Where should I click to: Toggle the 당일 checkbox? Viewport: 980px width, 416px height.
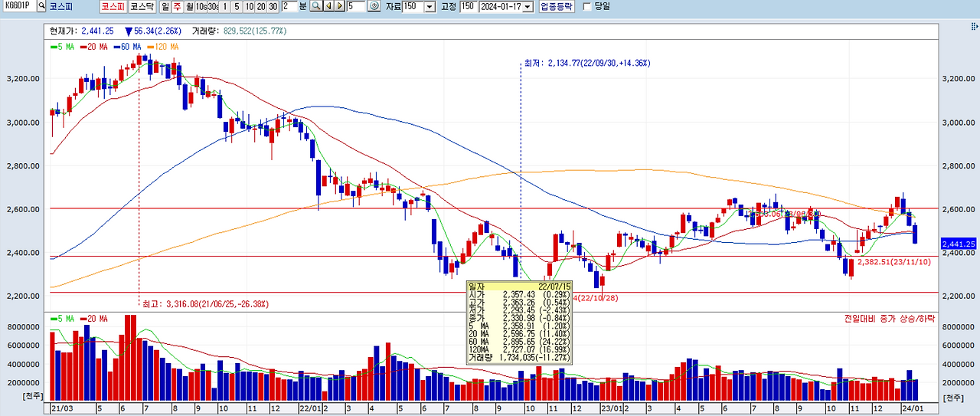point(587,6)
